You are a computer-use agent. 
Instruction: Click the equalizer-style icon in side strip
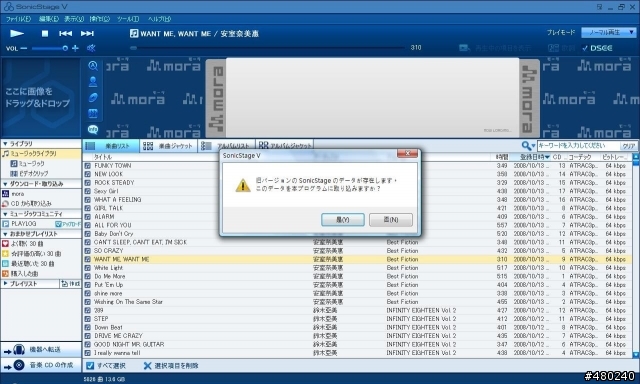(x=93, y=113)
